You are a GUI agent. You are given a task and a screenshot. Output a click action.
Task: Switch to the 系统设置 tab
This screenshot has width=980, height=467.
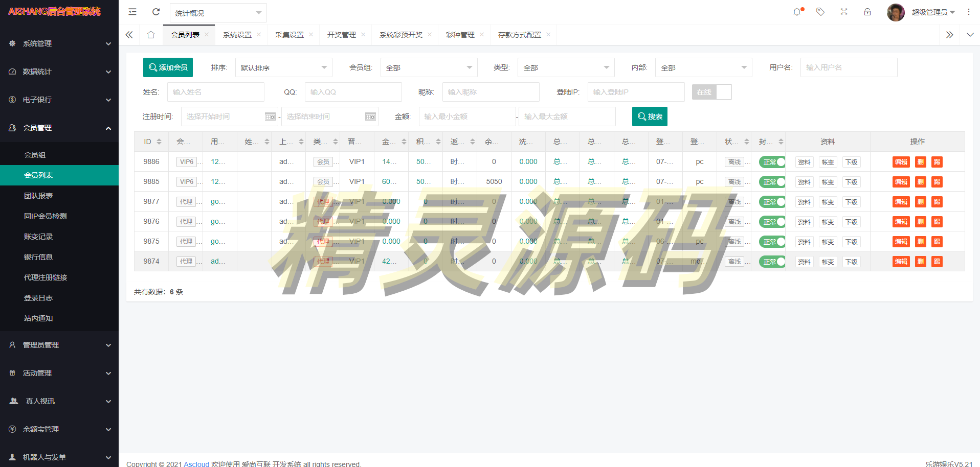tap(237, 35)
